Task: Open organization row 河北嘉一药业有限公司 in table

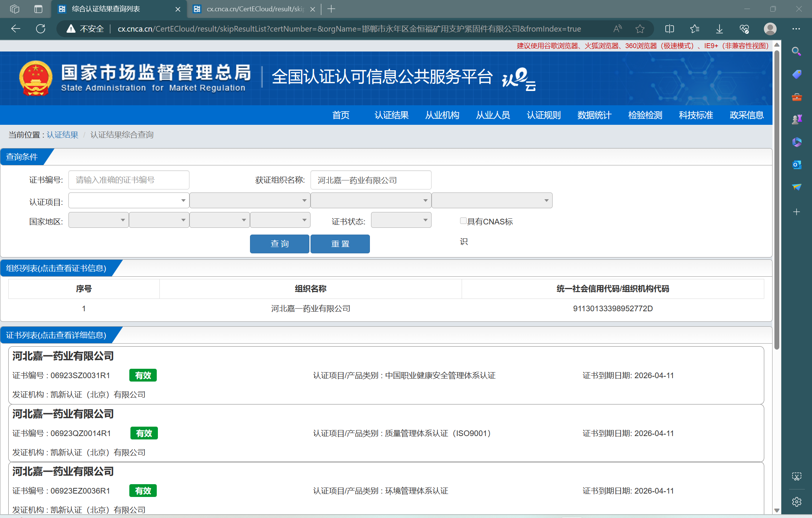Action: [x=386, y=308]
